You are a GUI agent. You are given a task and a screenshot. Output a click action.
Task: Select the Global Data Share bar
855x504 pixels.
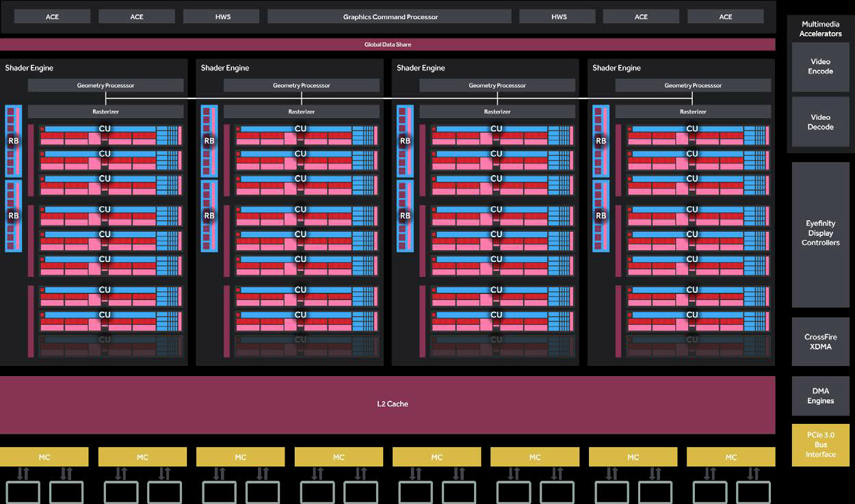point(387,44)
